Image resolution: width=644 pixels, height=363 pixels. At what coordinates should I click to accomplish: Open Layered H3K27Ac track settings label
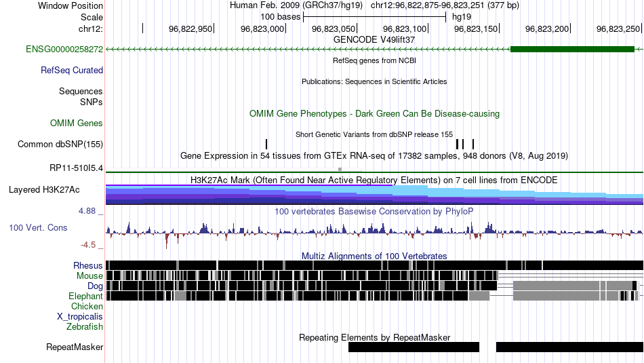(x=44, y=190)
